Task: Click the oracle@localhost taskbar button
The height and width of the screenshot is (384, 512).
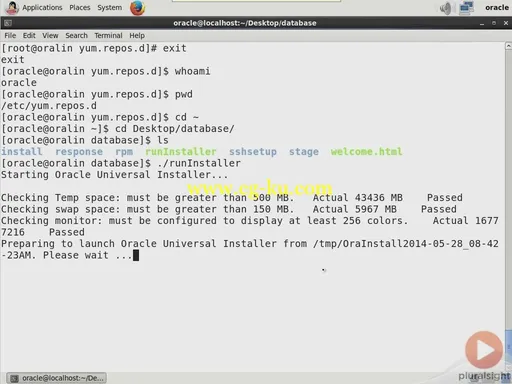Action: coord(56,378)
